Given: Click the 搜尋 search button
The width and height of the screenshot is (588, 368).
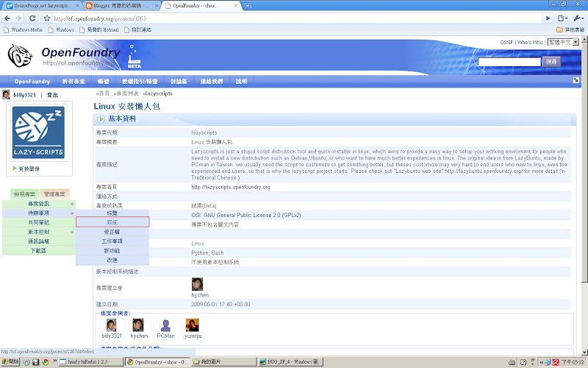Looking at the screenshot, I should point(551,62).
